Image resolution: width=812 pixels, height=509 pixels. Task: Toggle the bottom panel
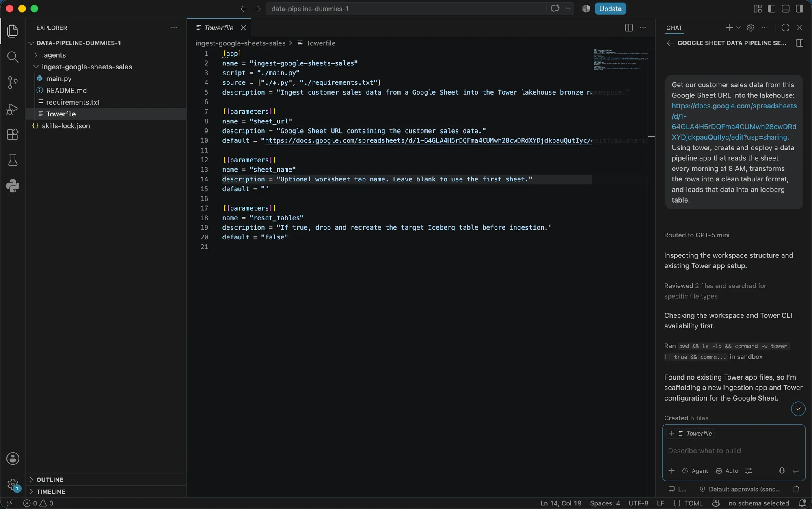(x=786, y=9)
